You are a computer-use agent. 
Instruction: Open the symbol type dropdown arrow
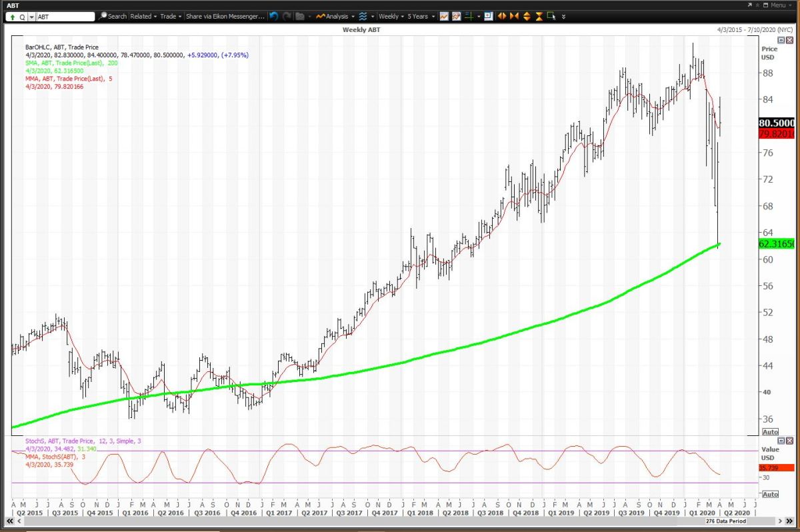pos(31,16)
